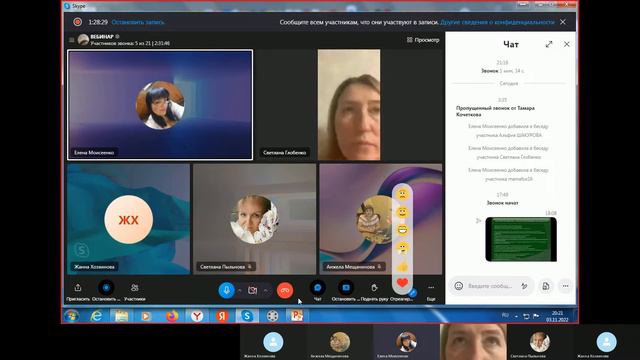
Task: Click the Остановить screen-share button beside Чат
Action: pyautogui.click(x=346, y=288)
